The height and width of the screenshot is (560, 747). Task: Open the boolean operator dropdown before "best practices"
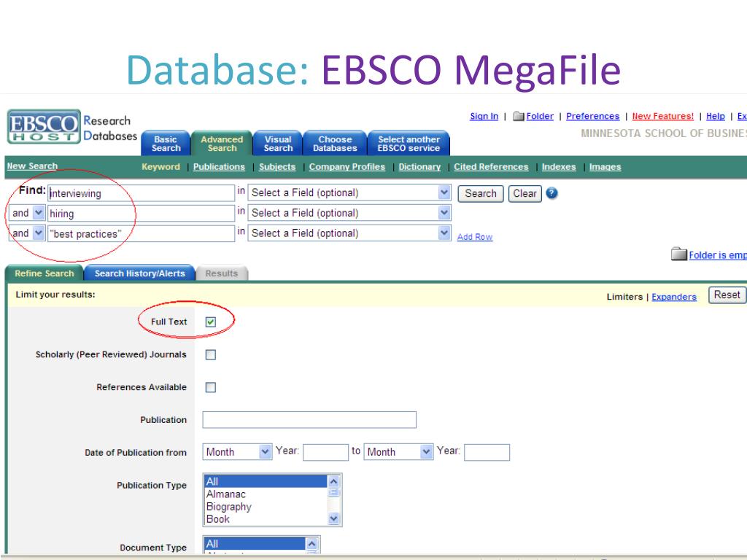tap(27, 233)
